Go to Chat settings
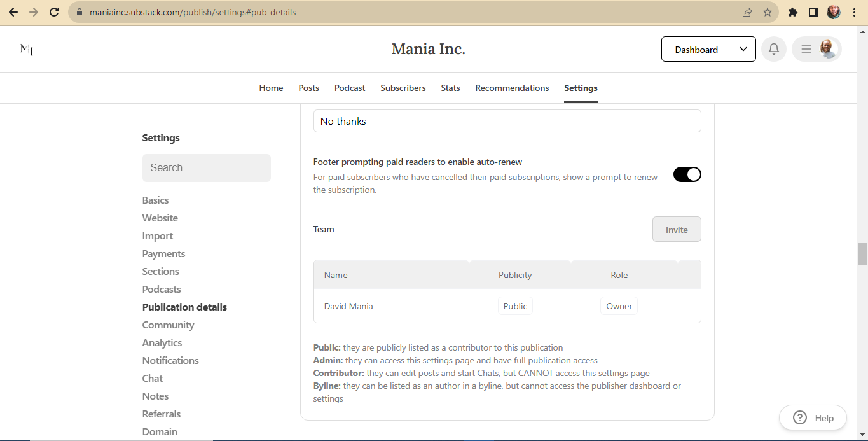Viewport: 868px width, 441px height. click(153, 378)
